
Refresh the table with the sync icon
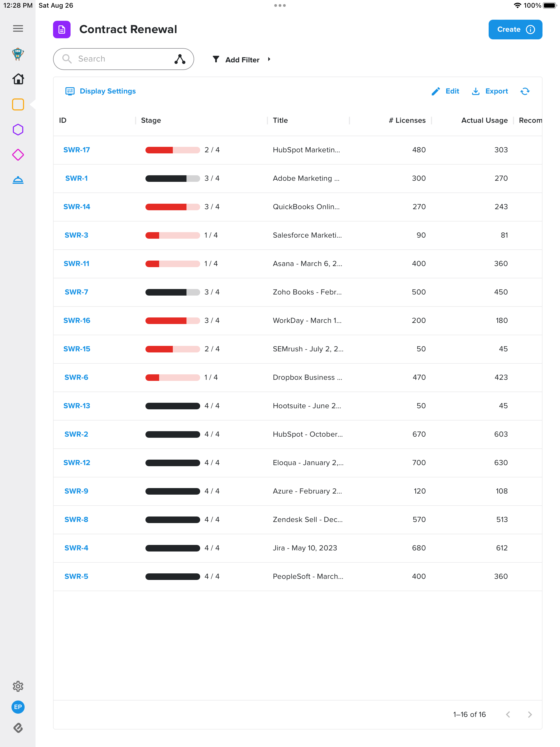tap(525, 91)
